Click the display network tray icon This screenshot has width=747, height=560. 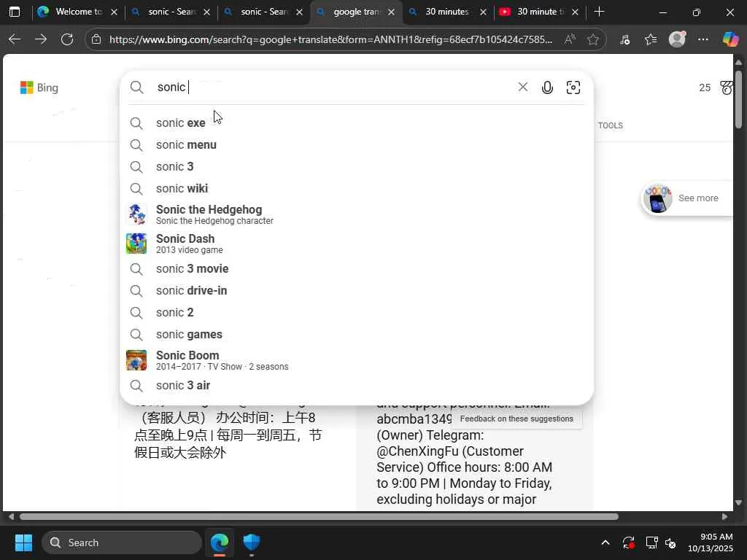pyautogui.click(x=651, y=542)
